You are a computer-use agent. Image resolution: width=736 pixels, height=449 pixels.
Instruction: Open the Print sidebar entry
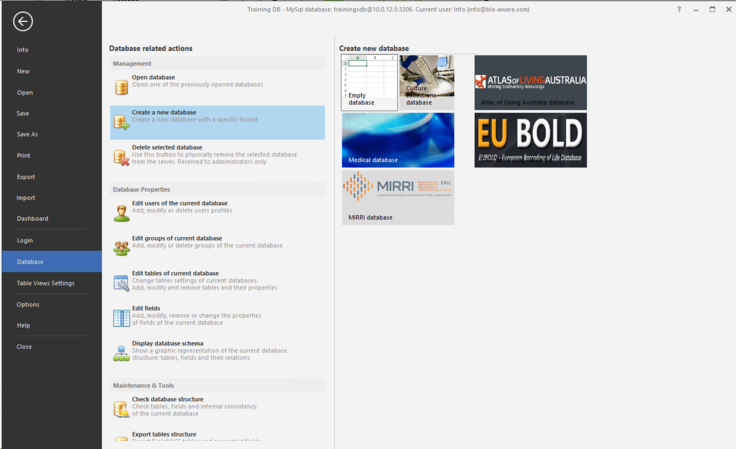pos(23,155)
